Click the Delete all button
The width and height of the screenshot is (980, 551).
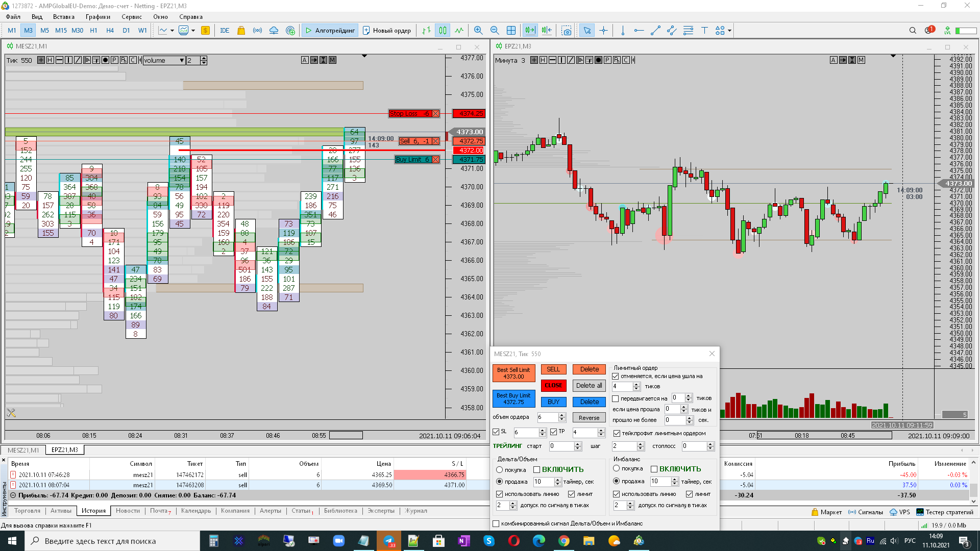[x=589, y=386]
